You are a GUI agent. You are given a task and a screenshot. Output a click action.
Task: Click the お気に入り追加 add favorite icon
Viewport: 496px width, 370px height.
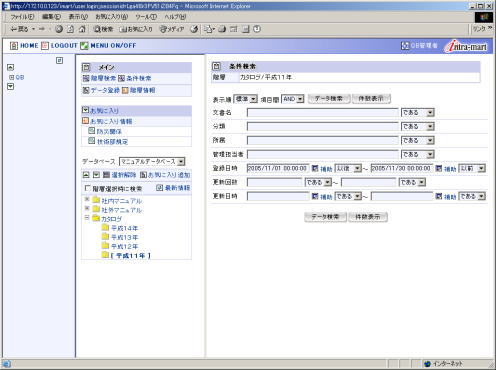tap(143, 175)
